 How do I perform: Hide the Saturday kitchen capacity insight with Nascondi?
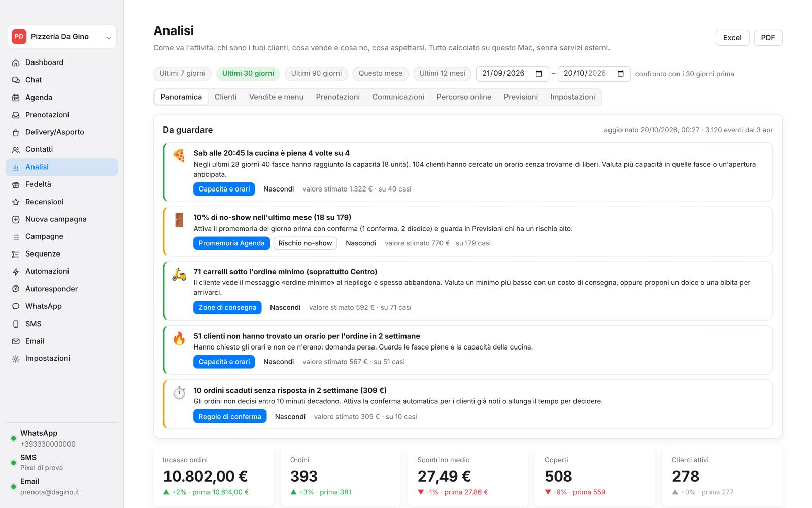click(x=279, y=189)
